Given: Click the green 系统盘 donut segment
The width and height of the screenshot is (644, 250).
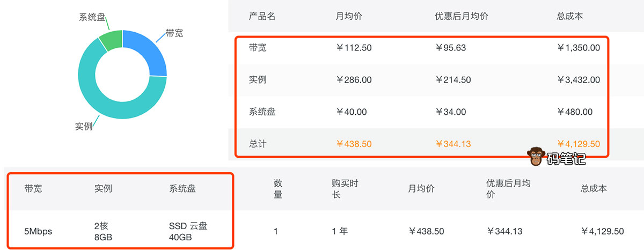Looking at the screenshot, I should point(112,40).
